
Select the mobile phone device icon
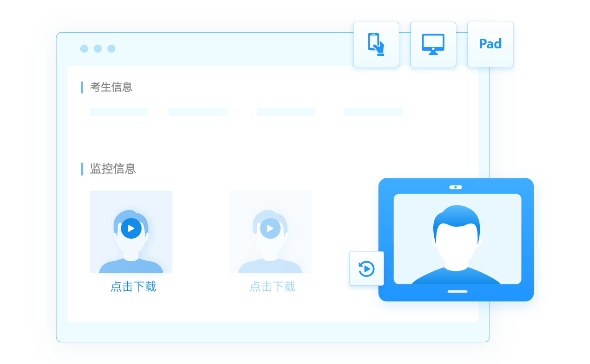tap(376, 44)
